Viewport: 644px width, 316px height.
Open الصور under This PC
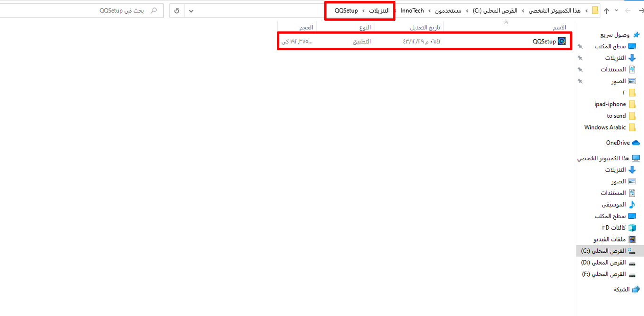(624, 181)
